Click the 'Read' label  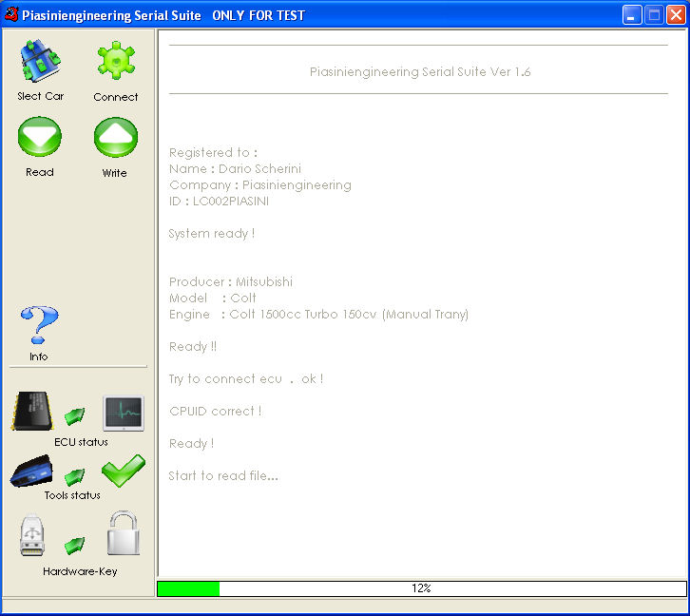click(40, 172)
